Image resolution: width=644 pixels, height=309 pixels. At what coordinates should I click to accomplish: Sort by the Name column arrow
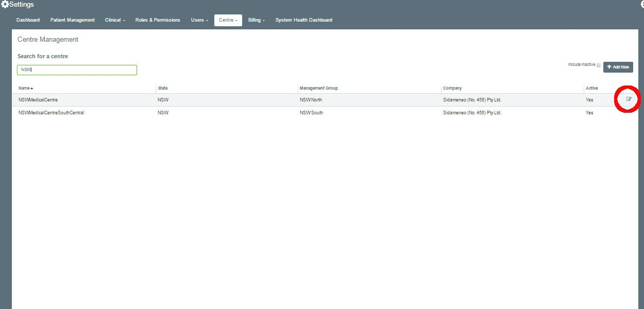click(x=32, y=88)
